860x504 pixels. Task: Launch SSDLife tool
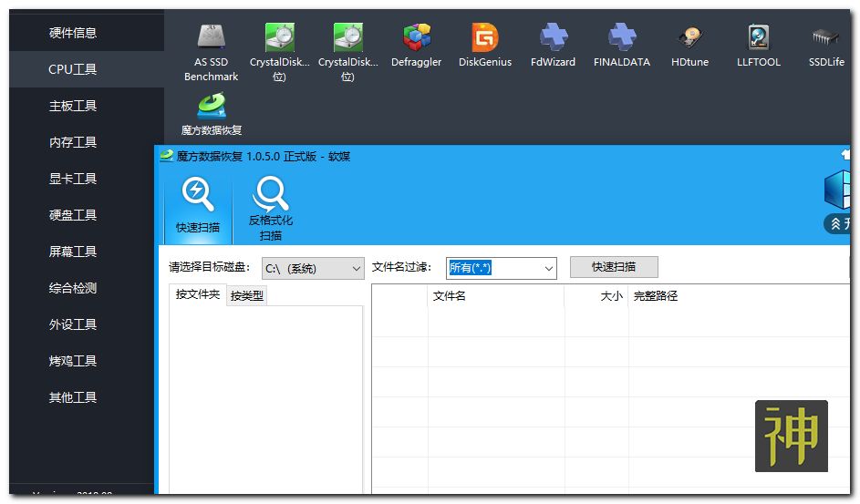click(x=826, y=46)
